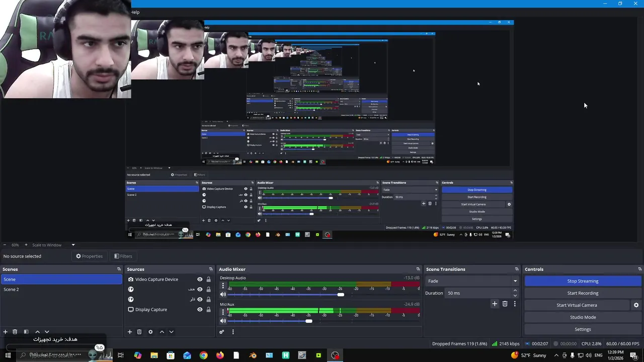Remove scene transition with trash icon

[x=505, y=304]
